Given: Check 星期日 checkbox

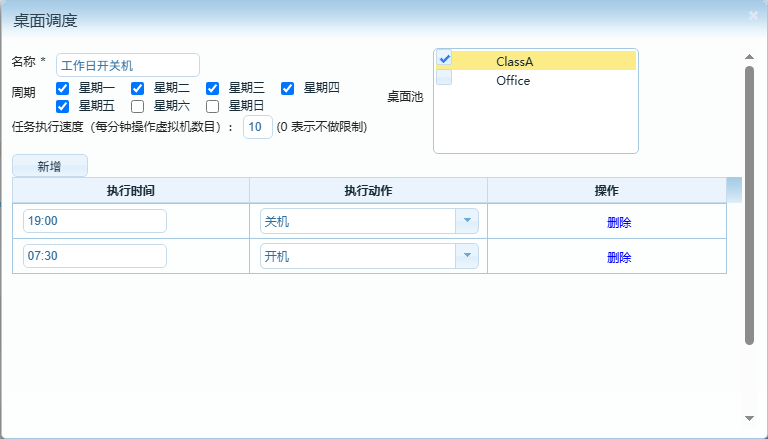Looking at the screenshot, I should click(x=213, y=106).
